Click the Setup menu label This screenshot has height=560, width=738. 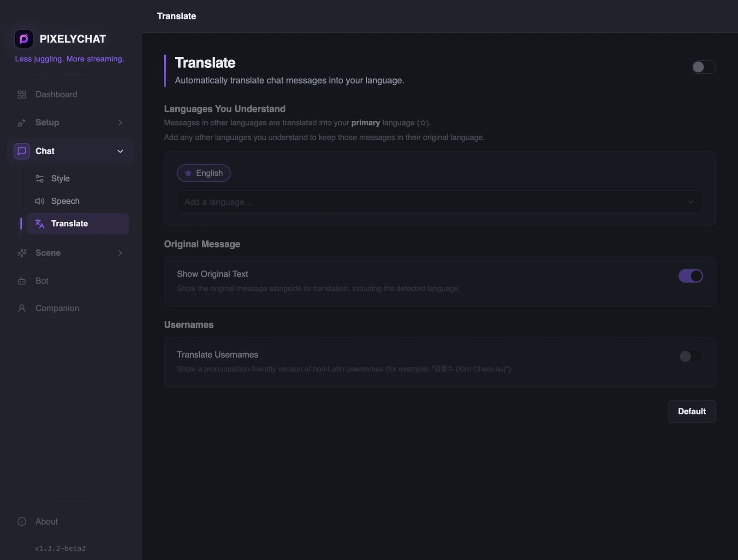(x=48, y=123)
